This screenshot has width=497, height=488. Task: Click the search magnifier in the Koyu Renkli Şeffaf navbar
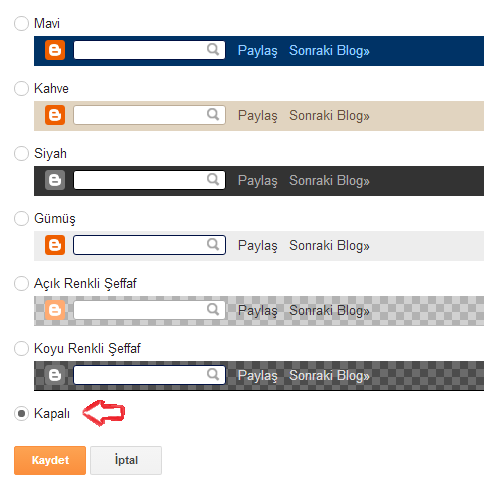point(213,374)
